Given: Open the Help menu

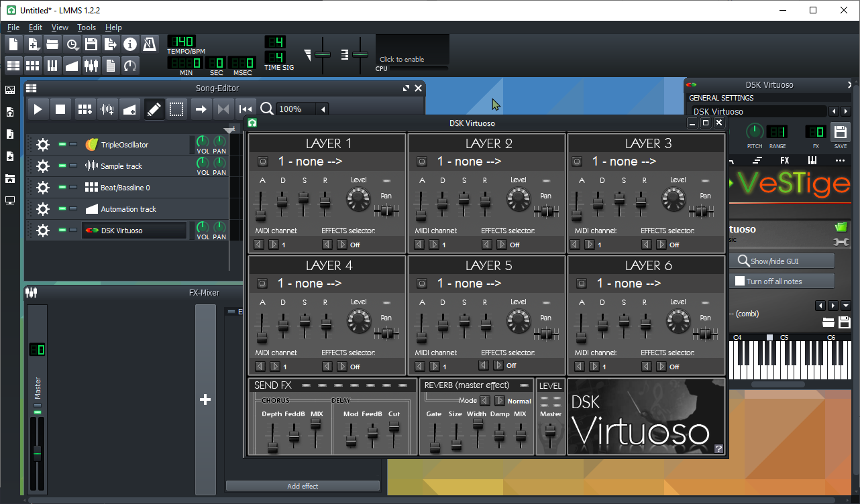Looking at the screenshot, I should coord(113,27).
